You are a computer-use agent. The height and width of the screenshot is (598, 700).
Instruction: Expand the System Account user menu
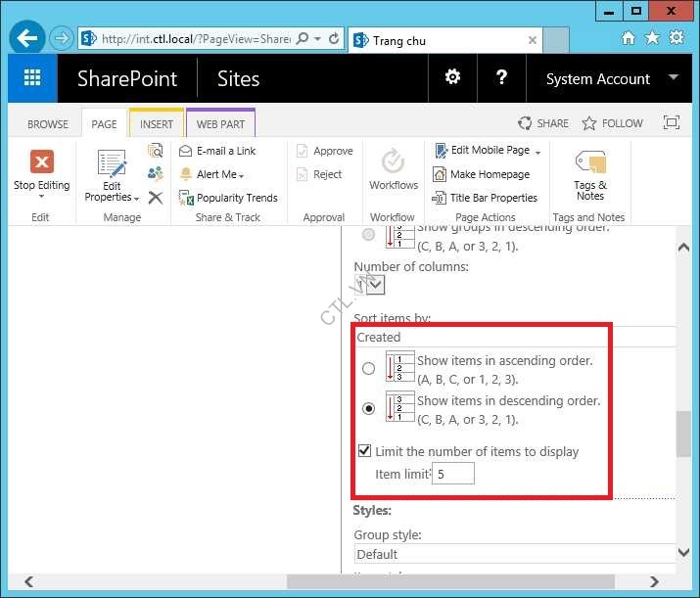point(673,78)
